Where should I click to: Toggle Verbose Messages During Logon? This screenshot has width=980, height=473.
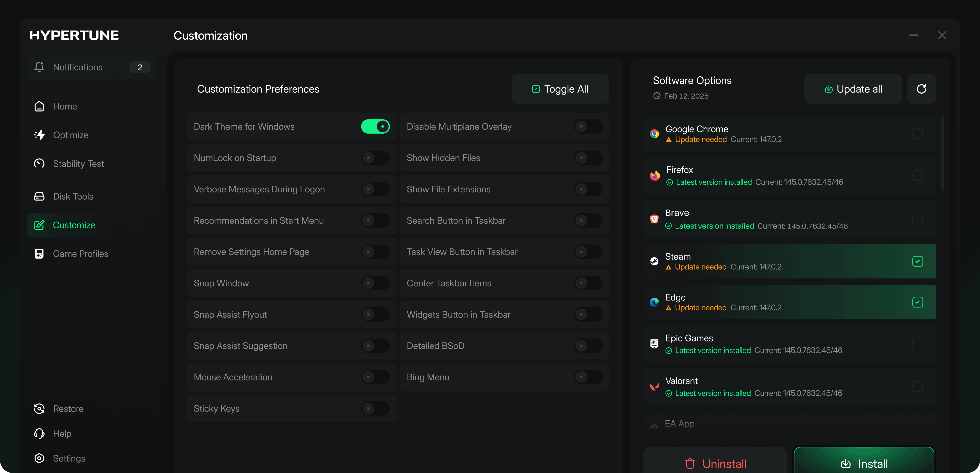[375, 189]
